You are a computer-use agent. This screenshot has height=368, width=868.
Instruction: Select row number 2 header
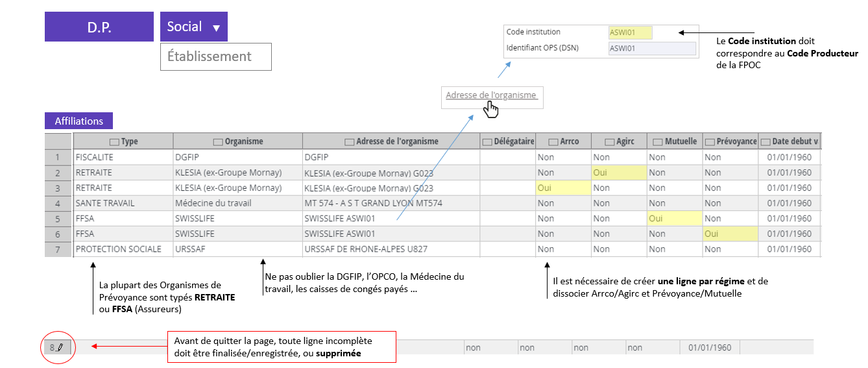tap(58, 173)
